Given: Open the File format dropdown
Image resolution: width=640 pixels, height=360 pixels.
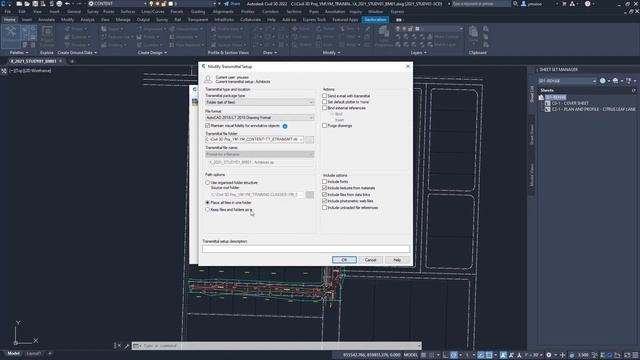Looking at the screenshot, I should tap(260, 118).
